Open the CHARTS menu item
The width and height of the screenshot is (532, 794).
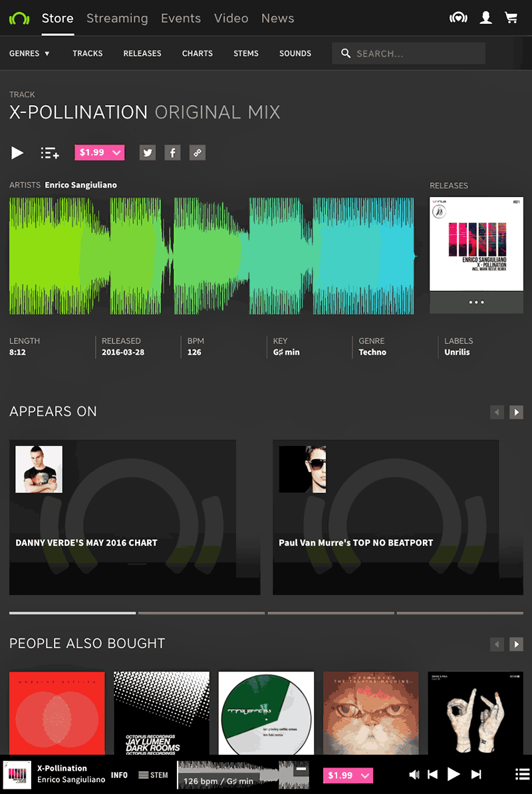point(198,53)
